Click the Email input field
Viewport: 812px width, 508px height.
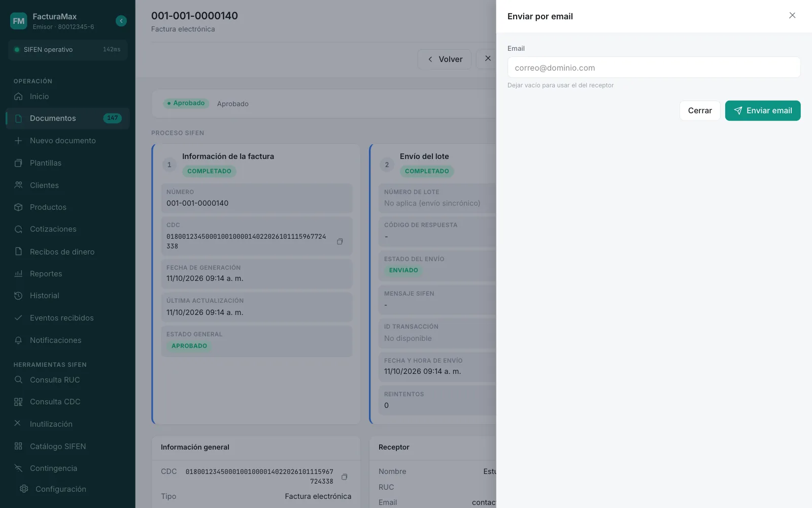pos(654,68)
